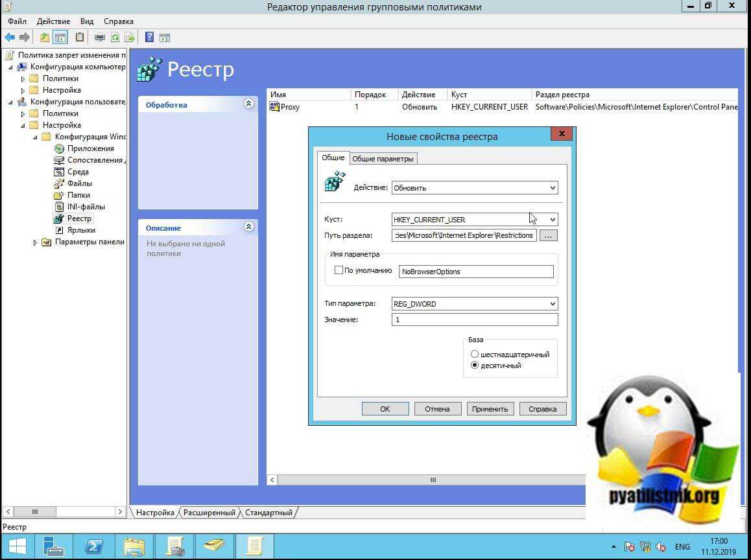Select the шестнадцатеричный radio button
The image size is (751, 560).
click(475, 355)
